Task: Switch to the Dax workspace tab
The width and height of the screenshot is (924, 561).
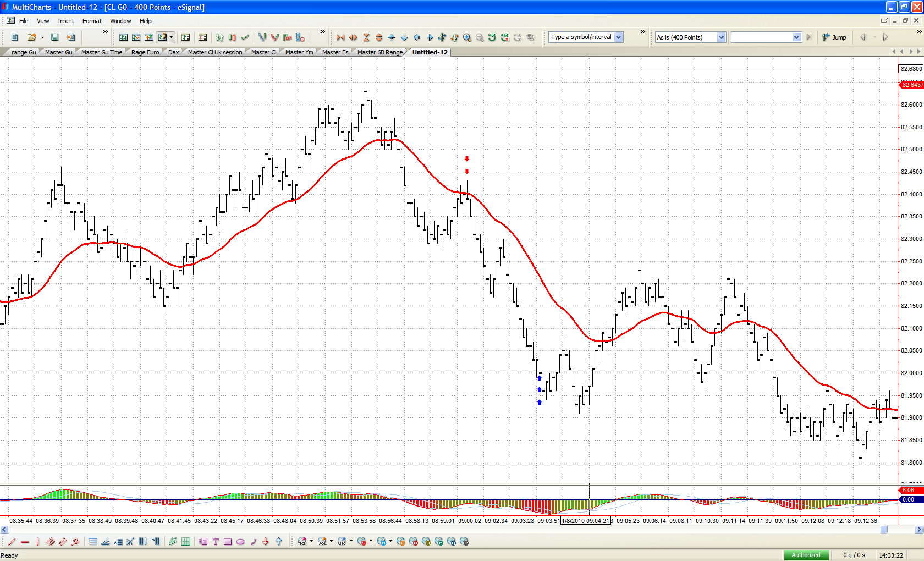Action: tap(174, 52)
